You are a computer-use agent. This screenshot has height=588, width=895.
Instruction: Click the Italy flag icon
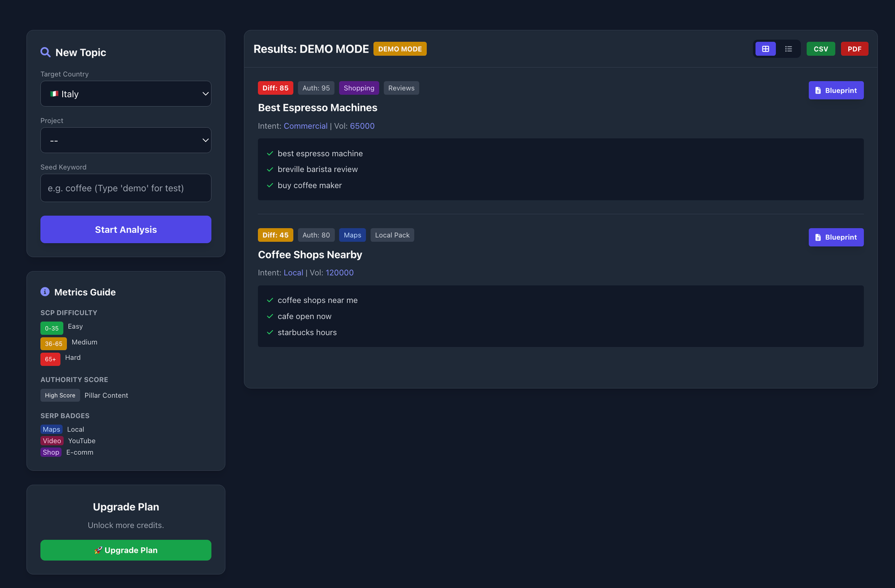tap(54, 93)
